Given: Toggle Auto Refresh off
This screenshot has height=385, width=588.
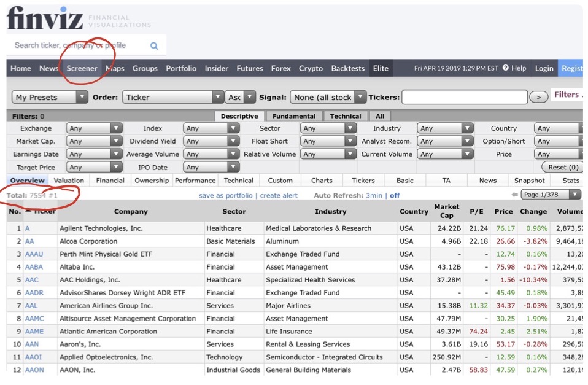Looking at the screenshot, I should tap(395, 196).
